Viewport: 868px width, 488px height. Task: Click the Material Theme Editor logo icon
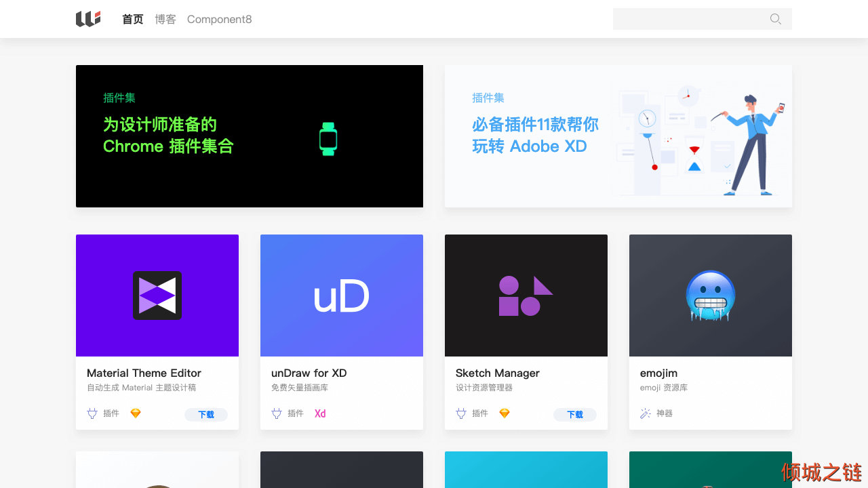coord(157,296)
